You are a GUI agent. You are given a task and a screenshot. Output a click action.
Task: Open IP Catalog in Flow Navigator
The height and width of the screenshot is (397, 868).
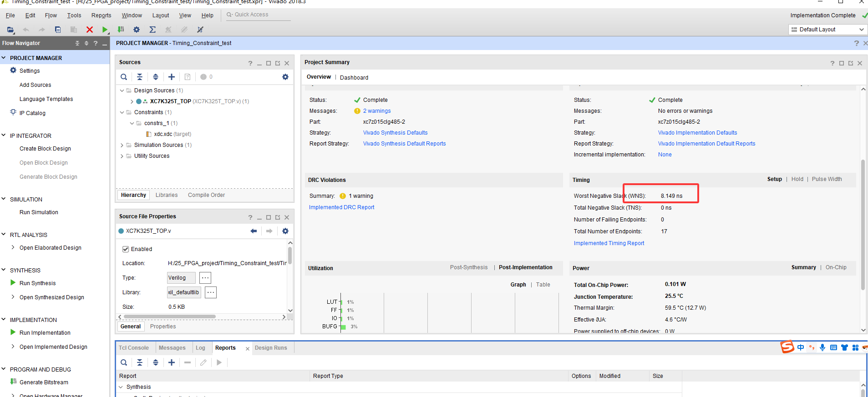pyautogui.click(x=32, y=113)
